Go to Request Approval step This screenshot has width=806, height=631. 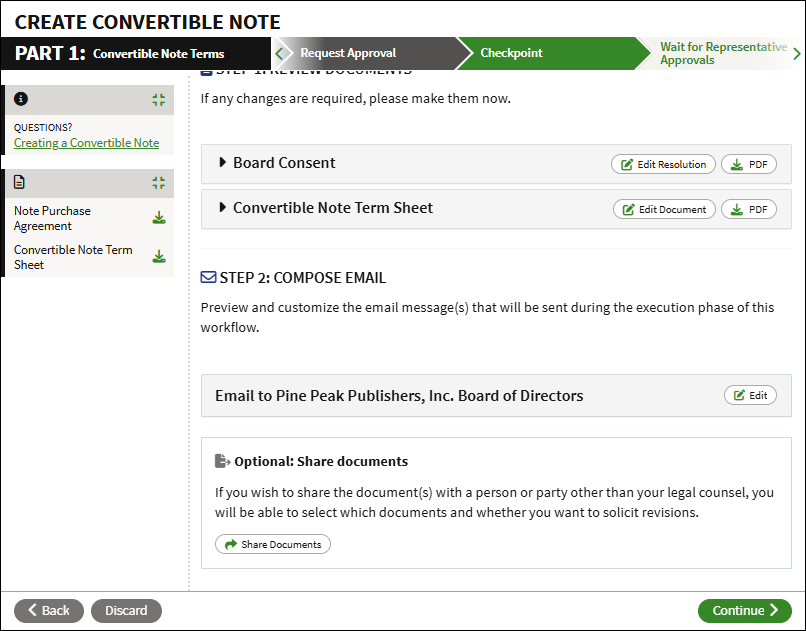pyautogui.click(x=348, y=53)
